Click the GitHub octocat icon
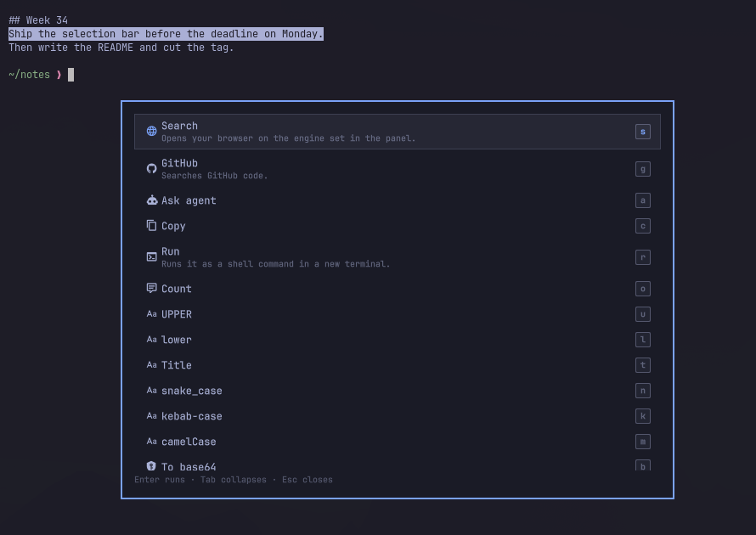Image resolution: width=756 pixels, height=535 pixels. 151,169
